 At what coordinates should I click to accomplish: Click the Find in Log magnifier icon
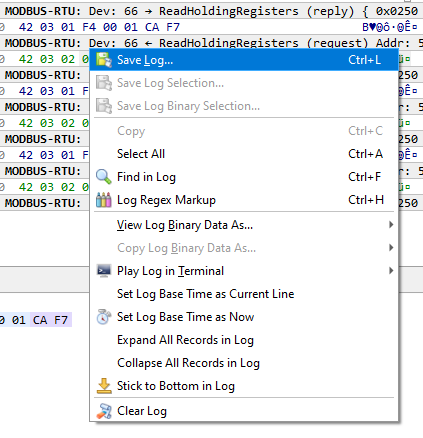[x=104, y=177]
